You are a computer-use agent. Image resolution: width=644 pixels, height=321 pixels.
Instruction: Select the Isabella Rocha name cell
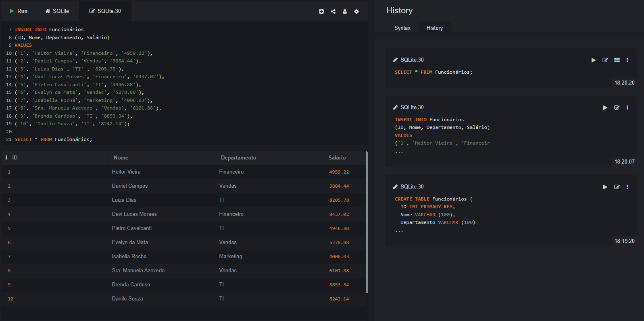(x=129, y=257)
